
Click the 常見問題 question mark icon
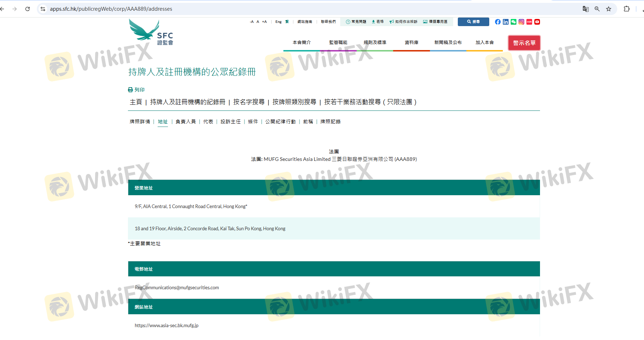pos(348,22)
